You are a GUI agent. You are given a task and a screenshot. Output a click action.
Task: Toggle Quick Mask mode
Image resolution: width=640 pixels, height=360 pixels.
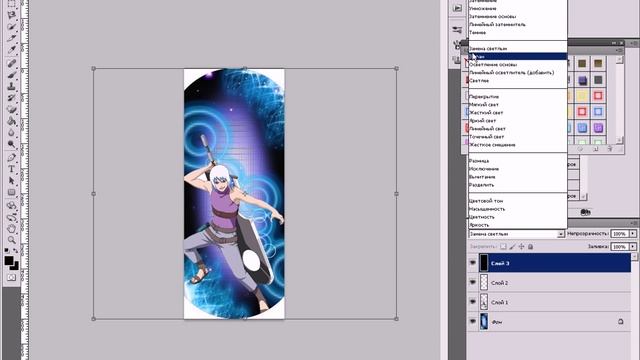11,278
